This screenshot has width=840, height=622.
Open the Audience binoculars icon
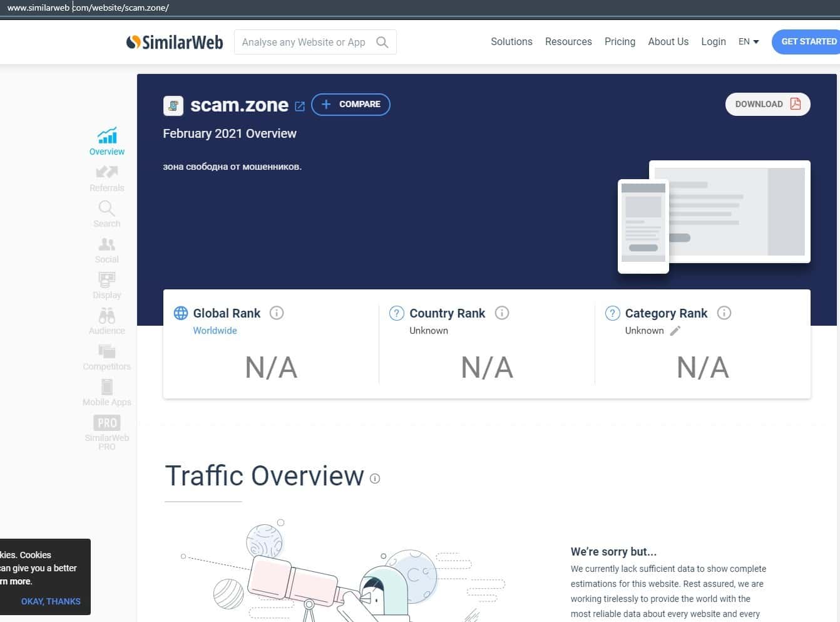106,315
